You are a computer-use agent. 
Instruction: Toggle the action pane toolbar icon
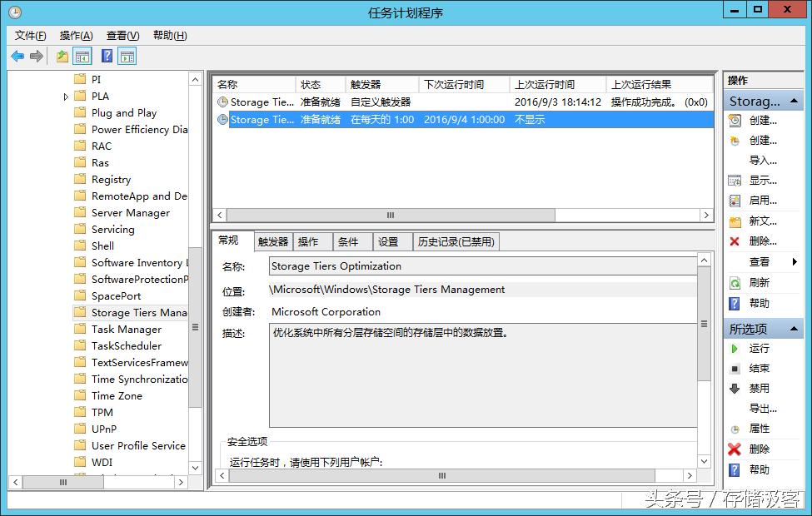tap(127, 56)
